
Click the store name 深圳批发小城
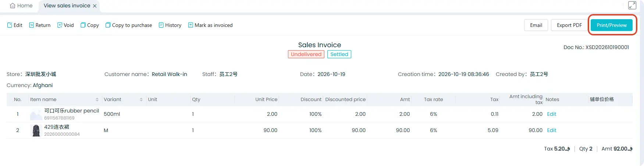pos(41,74)
